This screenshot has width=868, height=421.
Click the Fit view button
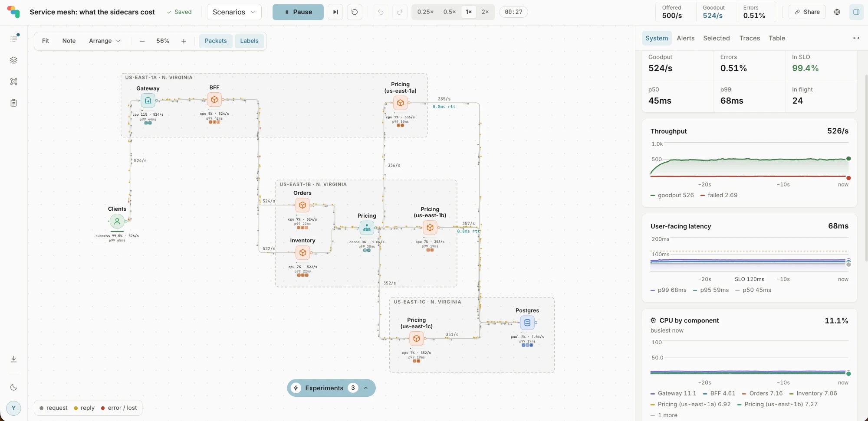tap(46, 41)
